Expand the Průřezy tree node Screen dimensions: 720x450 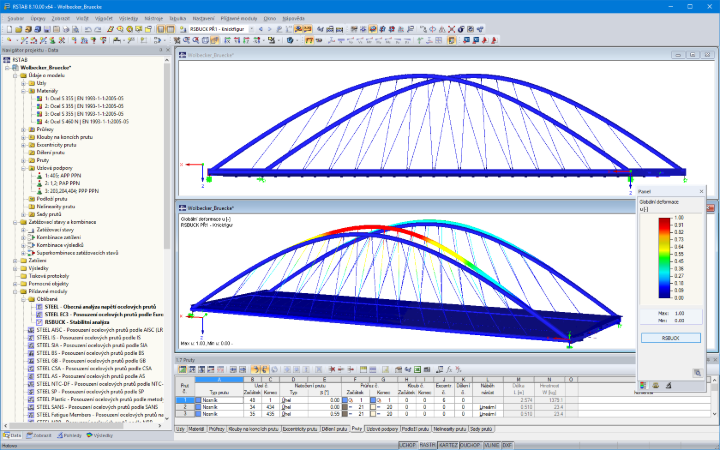click(23, 129)
